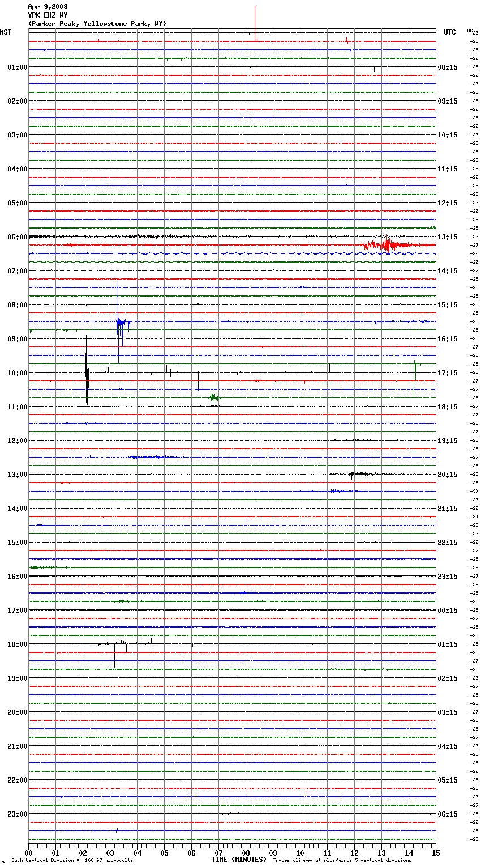The image size is (481, 868).
Task: Click "Each Vertical Division = 166.67 microvolts" note
Action: [72, 861]
